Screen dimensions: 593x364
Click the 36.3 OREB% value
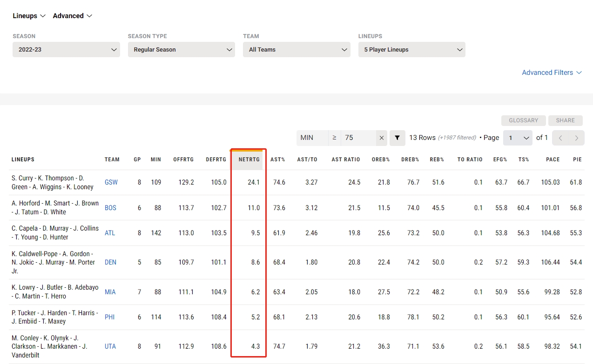coord(384,346)
